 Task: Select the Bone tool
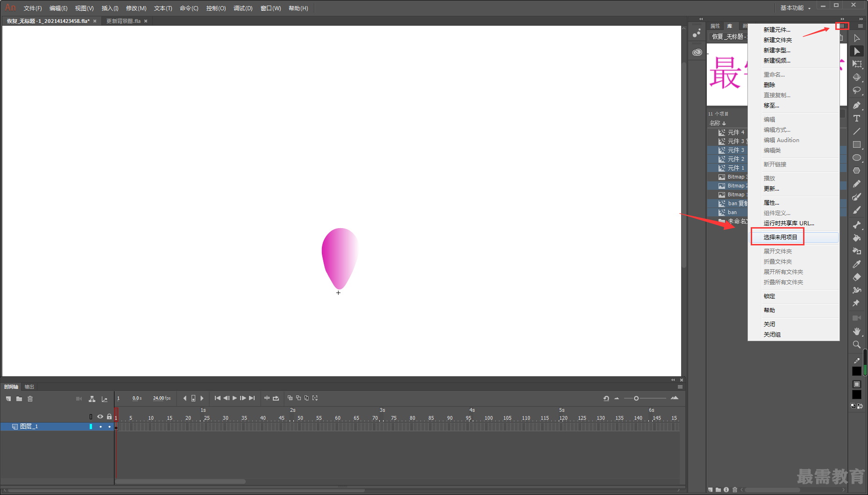click(x=857, y=225)
